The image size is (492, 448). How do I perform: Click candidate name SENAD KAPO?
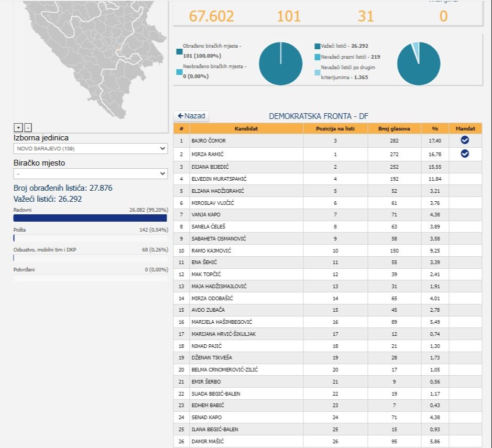coord(206,418)
